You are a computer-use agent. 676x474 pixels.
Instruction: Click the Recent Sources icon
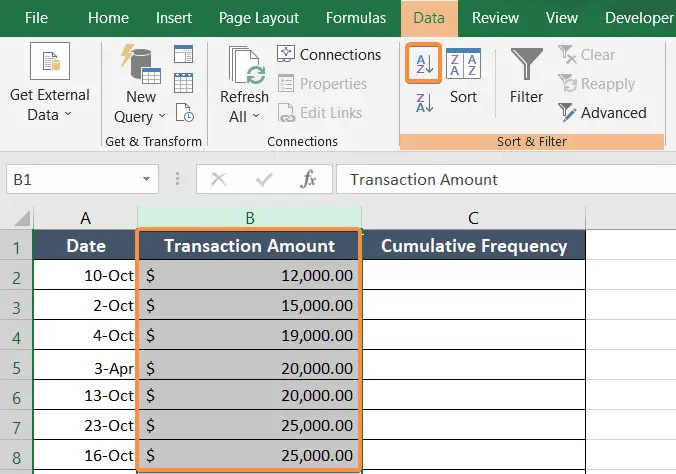[x=185, y=113]
